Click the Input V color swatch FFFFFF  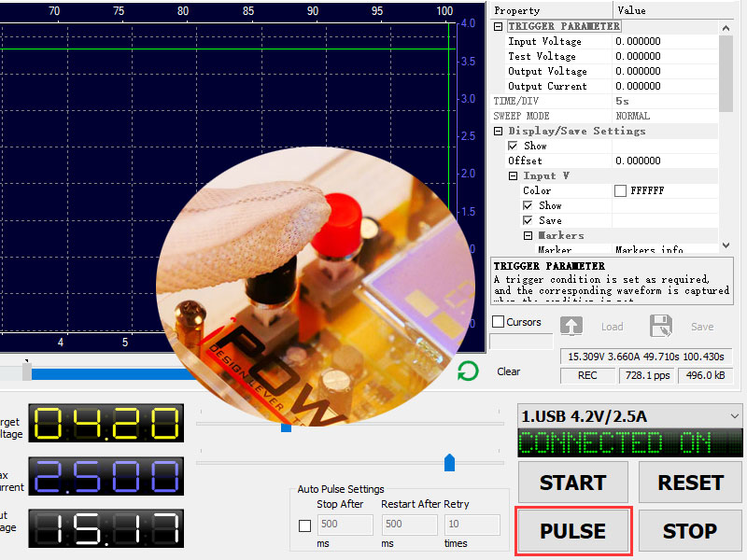pos(620,191)
